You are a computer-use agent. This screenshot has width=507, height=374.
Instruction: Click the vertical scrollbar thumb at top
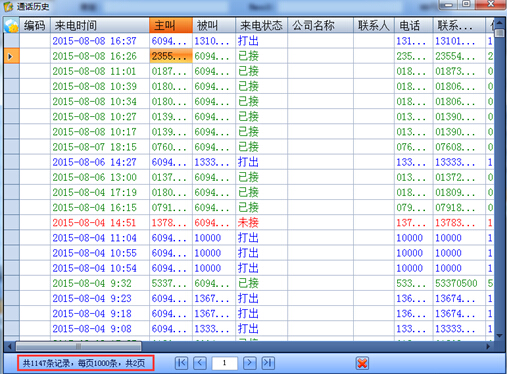point(499,33)
